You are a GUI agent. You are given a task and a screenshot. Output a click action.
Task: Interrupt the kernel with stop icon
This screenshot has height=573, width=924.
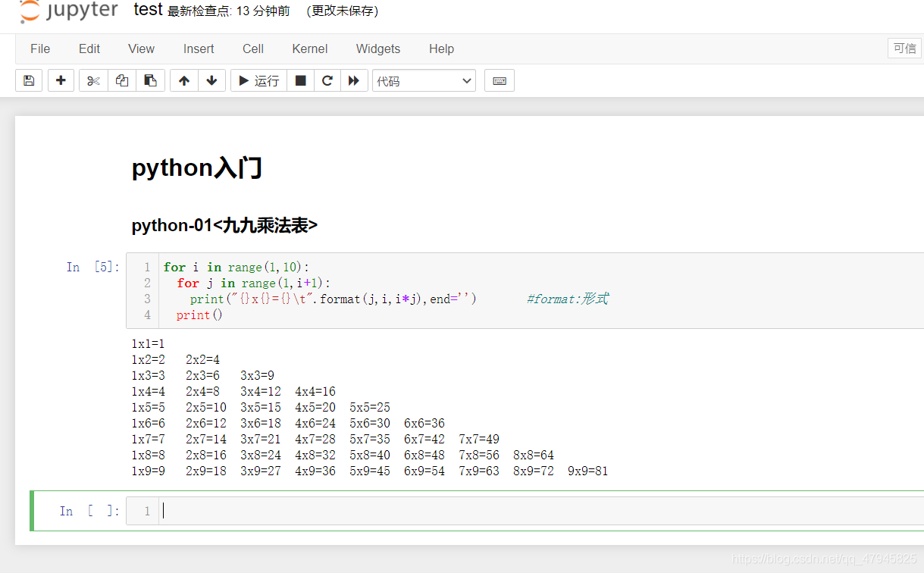point(300,80)
